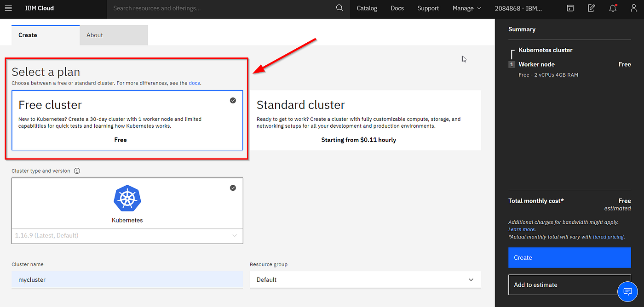Open the hamburger navigation menu
The width and height of the screenshot is (644, 307).
pos(8,8)
